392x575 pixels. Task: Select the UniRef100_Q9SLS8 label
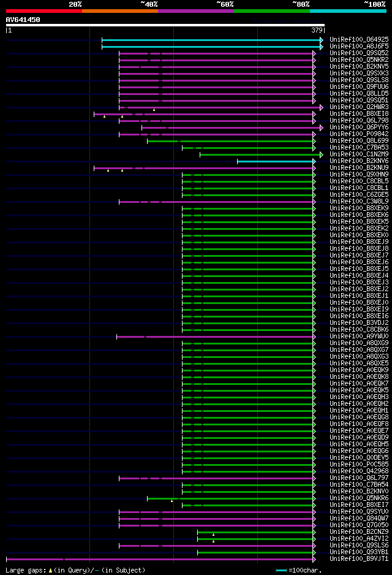[359, 80]
